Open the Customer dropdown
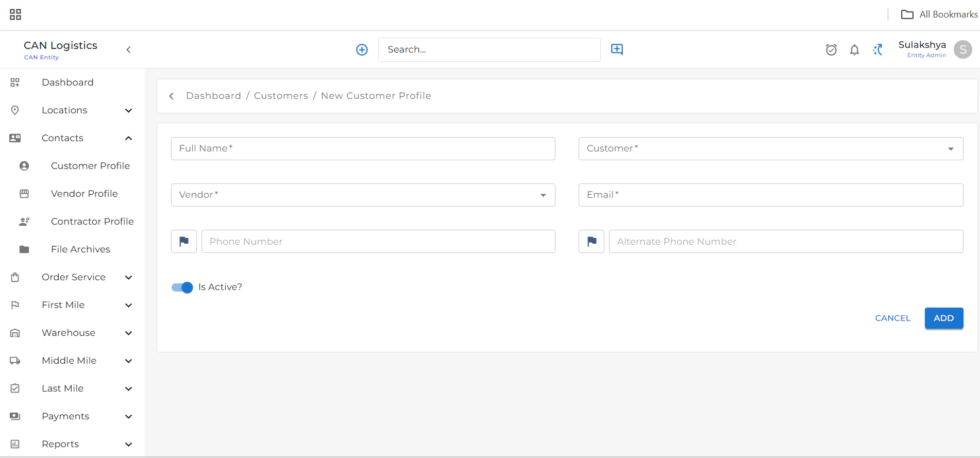This screenshot has width=980, height=458. [771, 148]
